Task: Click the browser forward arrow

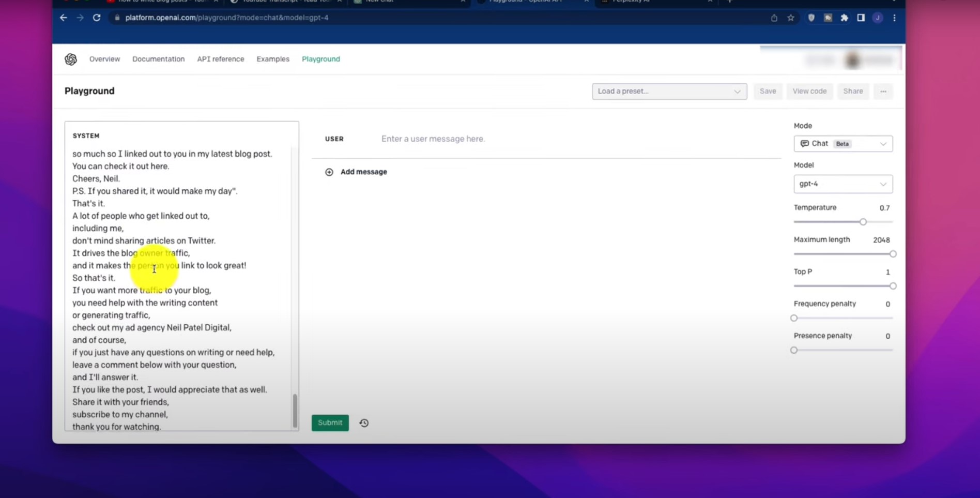Action: pyautogui.click(x=80, y=18)
